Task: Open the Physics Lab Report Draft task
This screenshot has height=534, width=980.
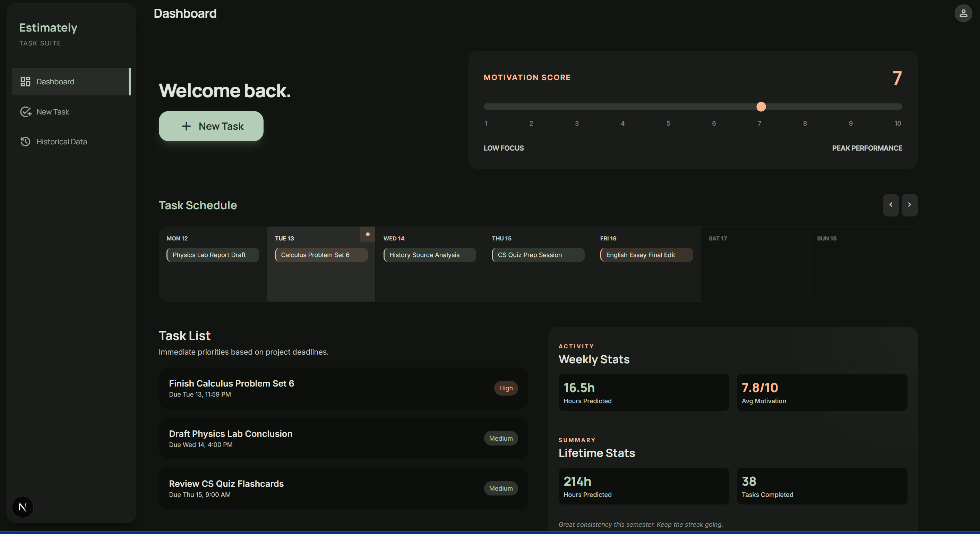Action: [213, 255]
